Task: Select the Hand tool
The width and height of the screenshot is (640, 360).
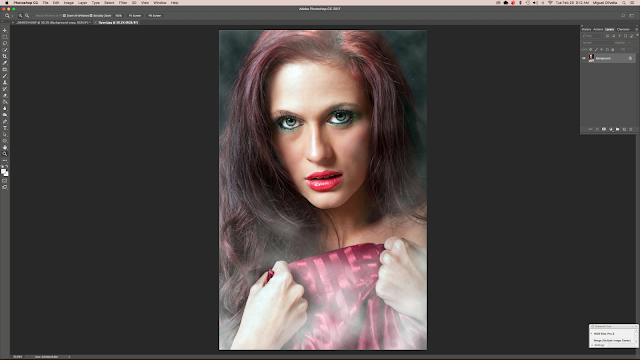Action: (5, 147)
